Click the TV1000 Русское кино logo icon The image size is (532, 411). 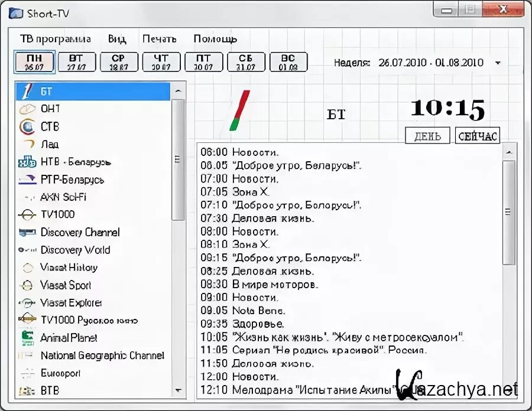[x=27, y=318]
